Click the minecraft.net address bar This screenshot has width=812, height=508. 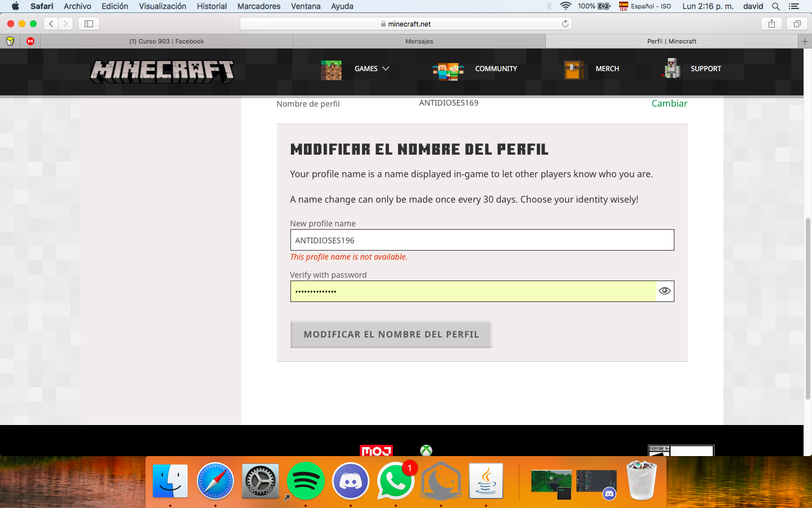406,24
